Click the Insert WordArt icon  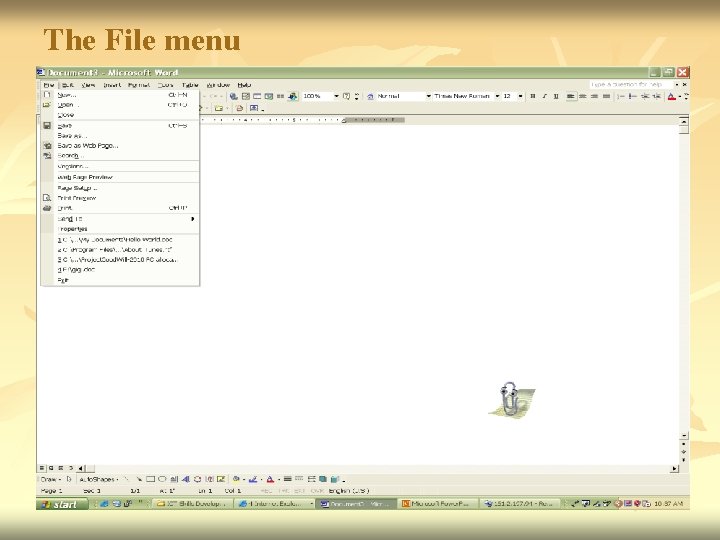coord(186,479)
